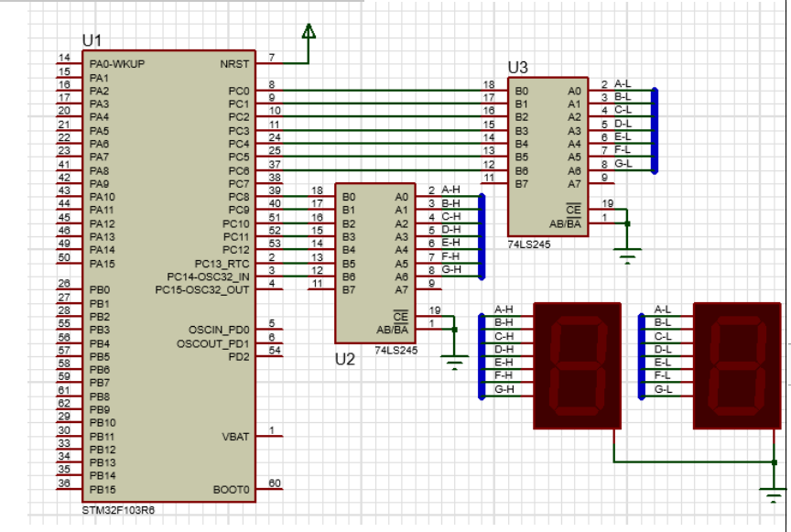Image resolution: width=791 pixels, height=532 pixels.
Task: Click the STM32F103R6 part name text
Action: click(x=118, y=510)
